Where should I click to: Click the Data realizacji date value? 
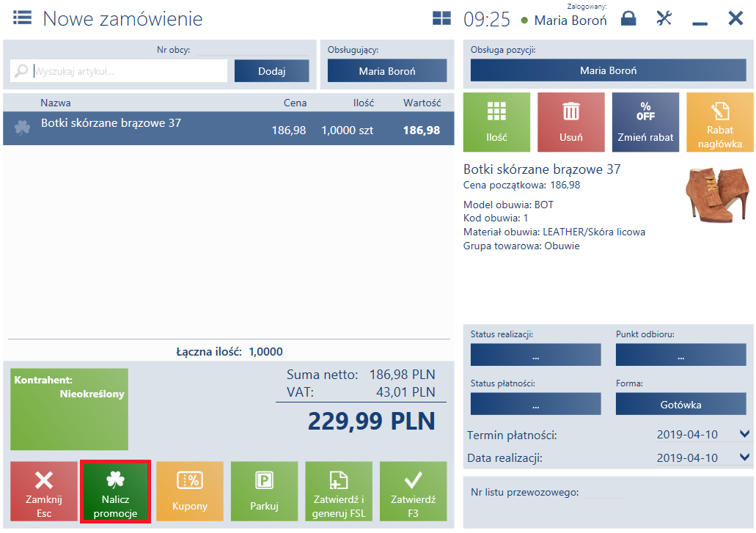687,457
